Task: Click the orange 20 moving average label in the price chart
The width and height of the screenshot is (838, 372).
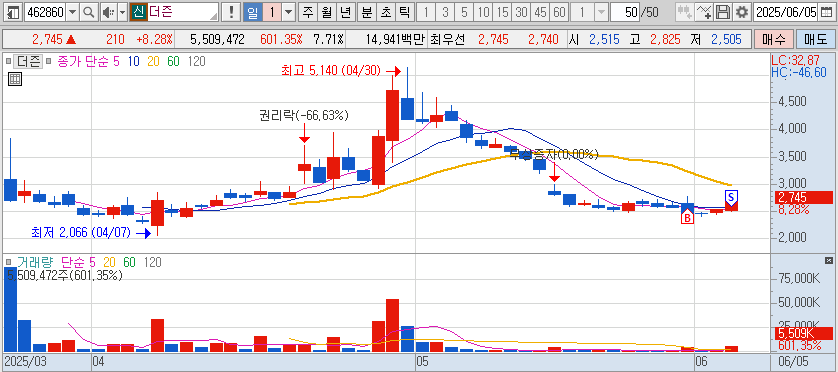Action: click(x=153, y=62)
